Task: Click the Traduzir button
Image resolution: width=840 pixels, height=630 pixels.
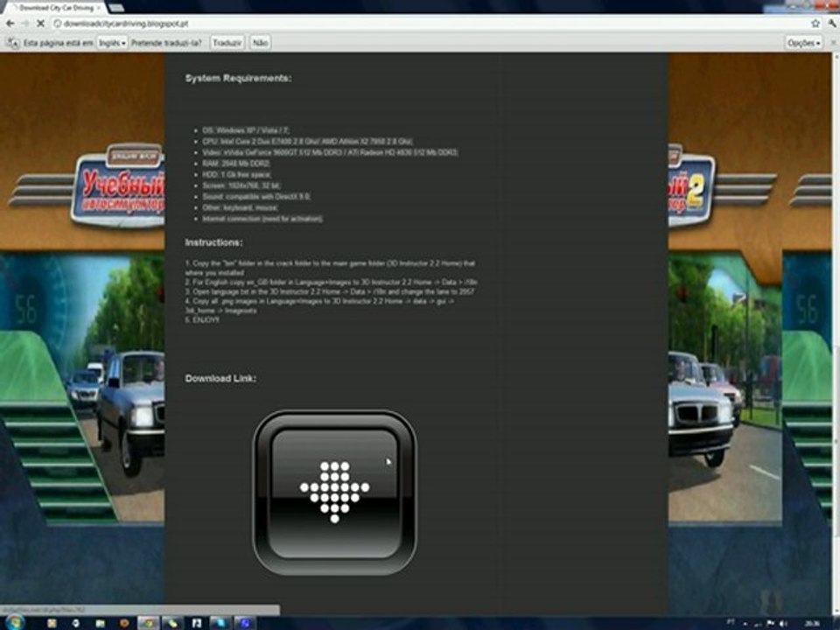Action: 227,43
